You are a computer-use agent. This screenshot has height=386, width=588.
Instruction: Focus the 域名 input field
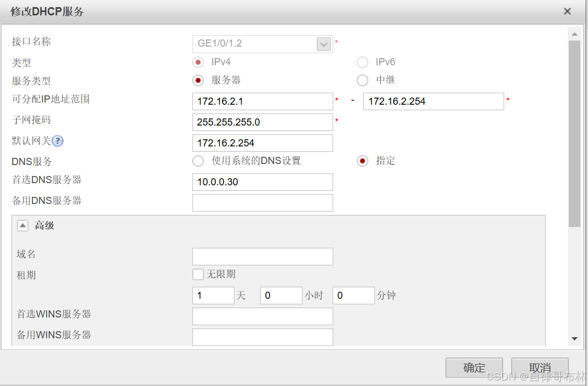pos(262,257)
